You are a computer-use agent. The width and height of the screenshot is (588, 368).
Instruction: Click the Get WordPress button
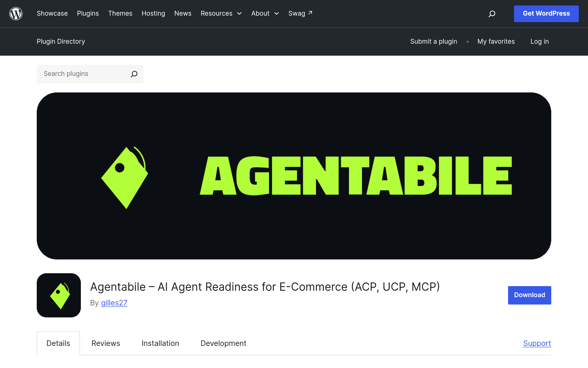(x=546, y=14)
